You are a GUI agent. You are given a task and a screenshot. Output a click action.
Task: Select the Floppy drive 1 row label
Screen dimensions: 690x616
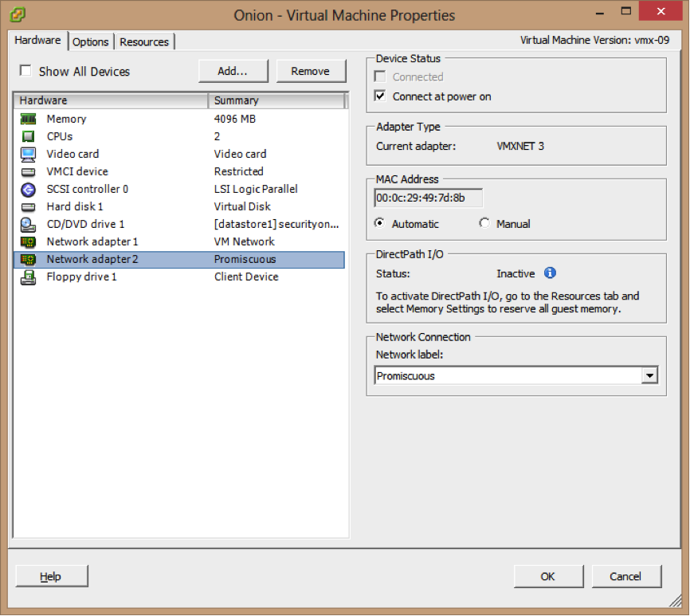click(x=82, y=277)
